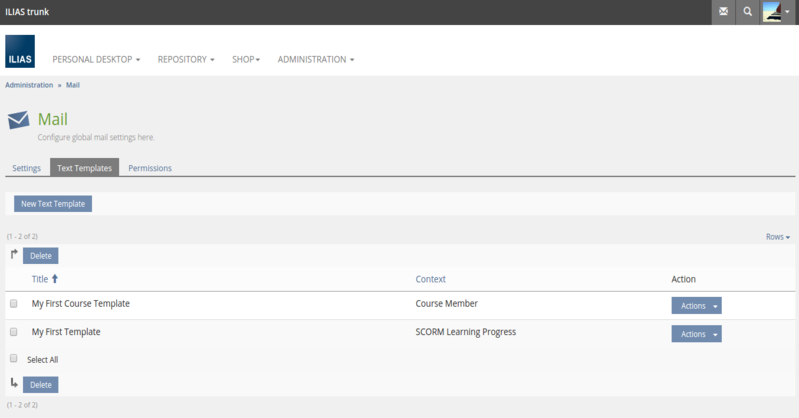Expand Actions dropdown for My First Course Template

[x=696, y=306]
